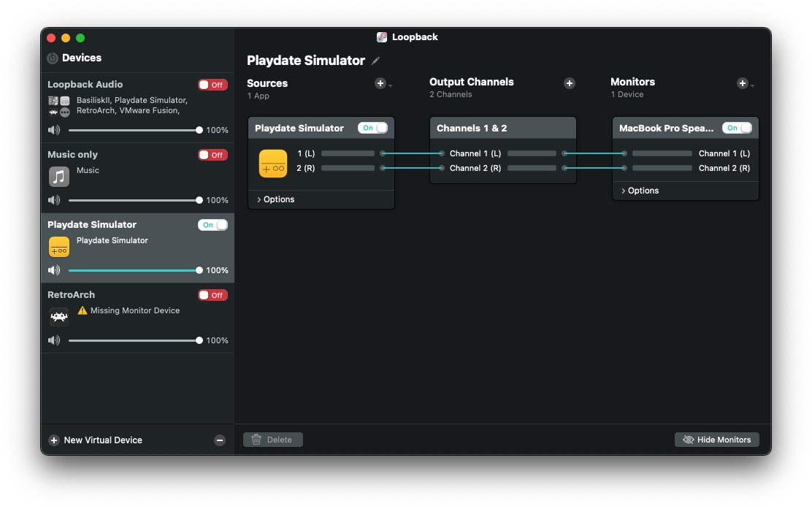The width and height of the screenshot is (812, 509).
Task: Click the Delete button
Action: tap(273, 440)
